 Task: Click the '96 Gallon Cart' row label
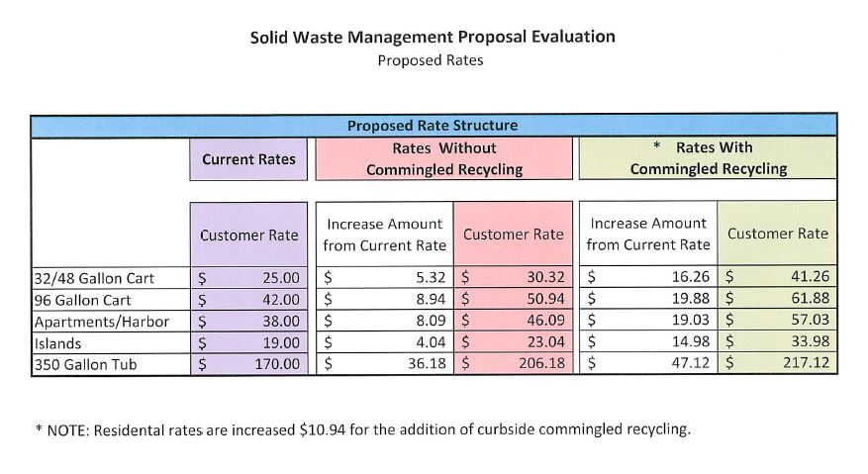coord(82,300)
